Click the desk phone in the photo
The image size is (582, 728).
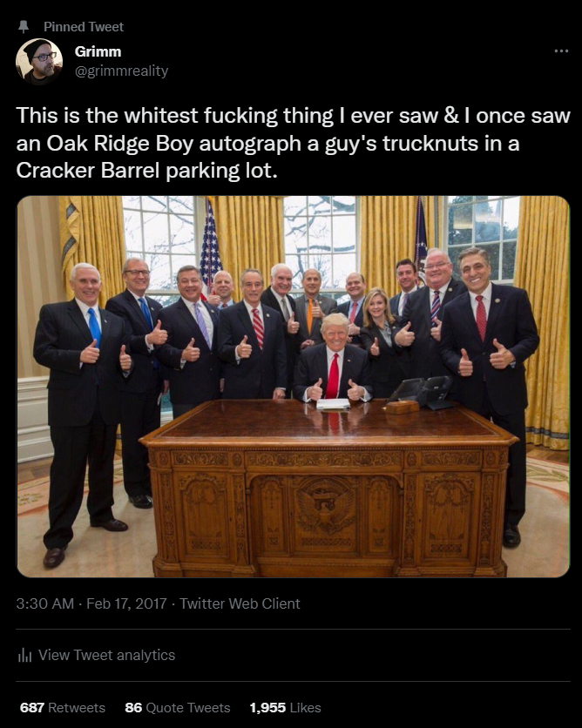pos(423,393)
